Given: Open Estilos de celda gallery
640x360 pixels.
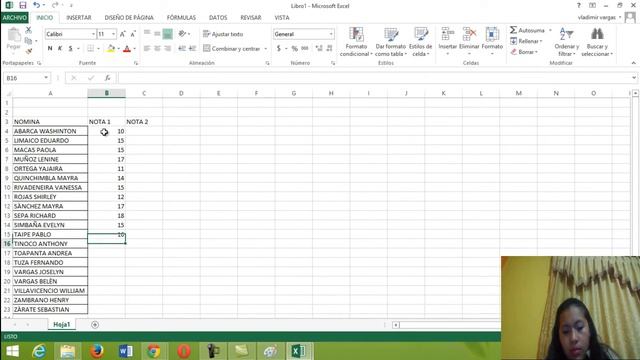Looking at the screenshot, I should pyautogui.click(x=420, y=42).
